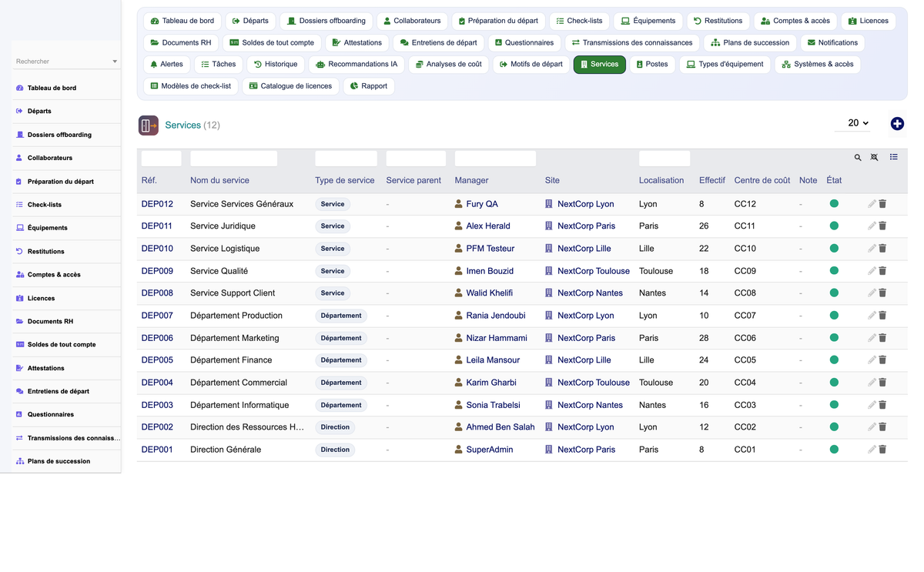This screenshot has width=924, height=572.
Task: Click manager link Sonia Trabelsi
Action: click(493, 405)
